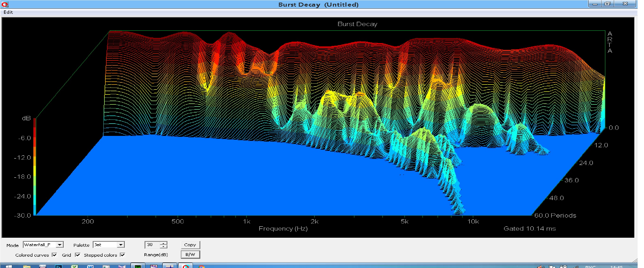Image resolution: width=644 pixels, height=268 pixels.
Task: Open File Explorer folder icon in the taskbar
Action: click(x=27, y=267)
